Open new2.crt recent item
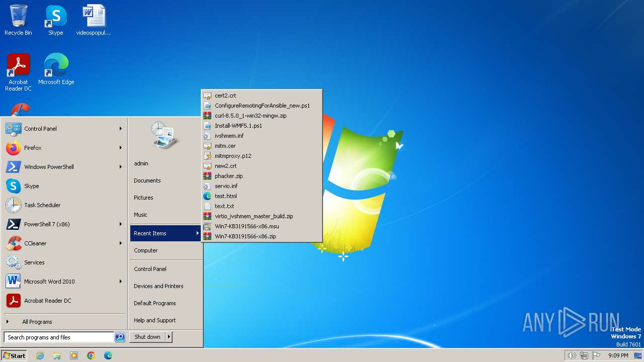 pyautogui.click(x=261, y=166)
